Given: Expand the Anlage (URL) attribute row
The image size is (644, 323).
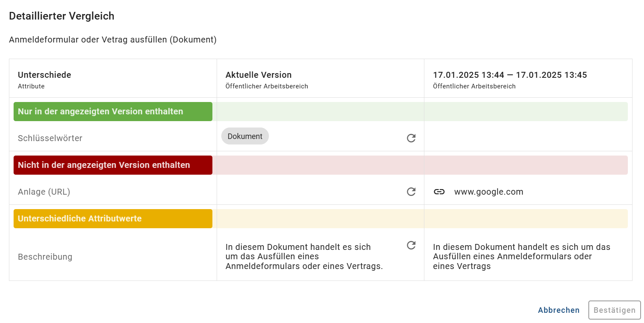Looking at the screenshot, I should click(x=43, y=192).
